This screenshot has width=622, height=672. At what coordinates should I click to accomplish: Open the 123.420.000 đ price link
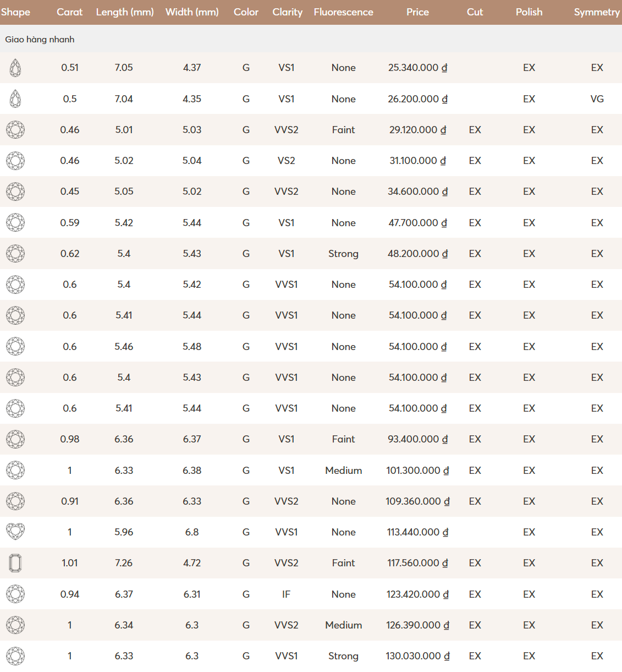click(x=418, y=594)
